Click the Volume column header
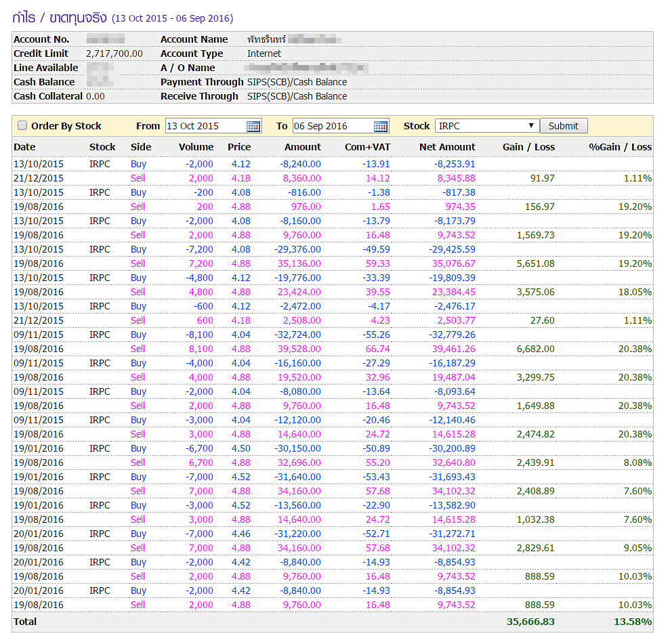 [x=196, y=147]
